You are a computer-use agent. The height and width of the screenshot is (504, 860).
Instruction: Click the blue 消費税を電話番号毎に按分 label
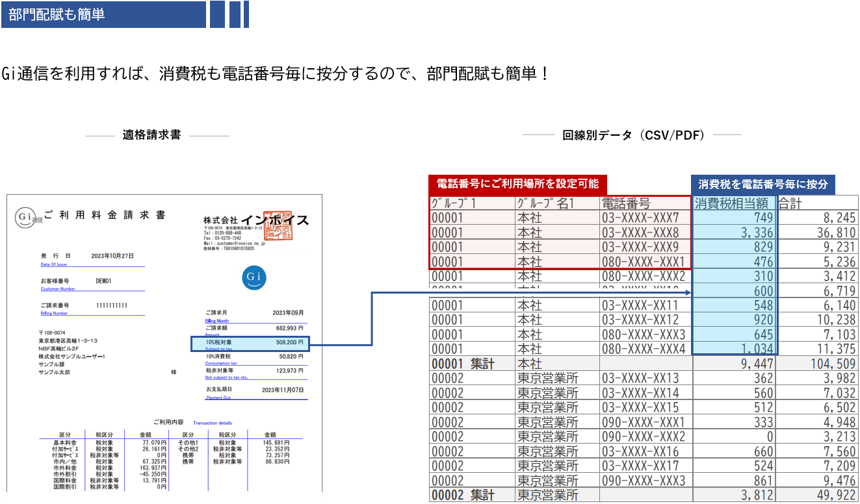click(762, 184)
